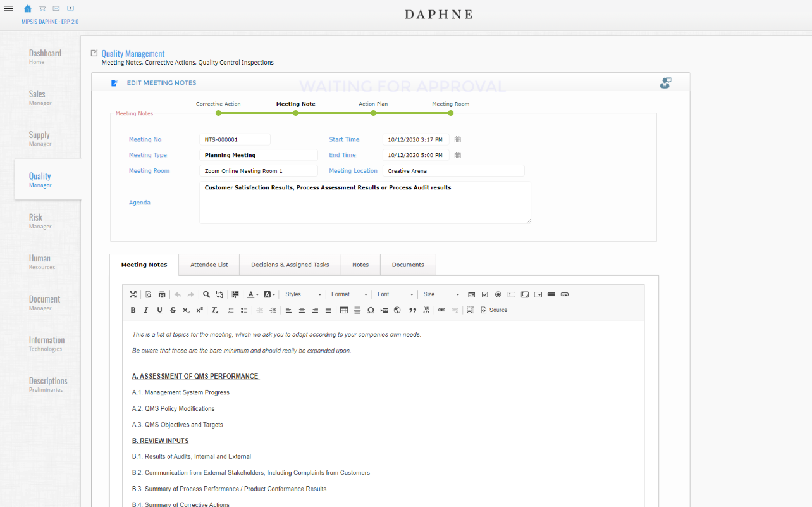Image resolution: width=812 pixels, height=507 pixels.
Task: Insert a selection field form element
Action: tap(538, 294)
